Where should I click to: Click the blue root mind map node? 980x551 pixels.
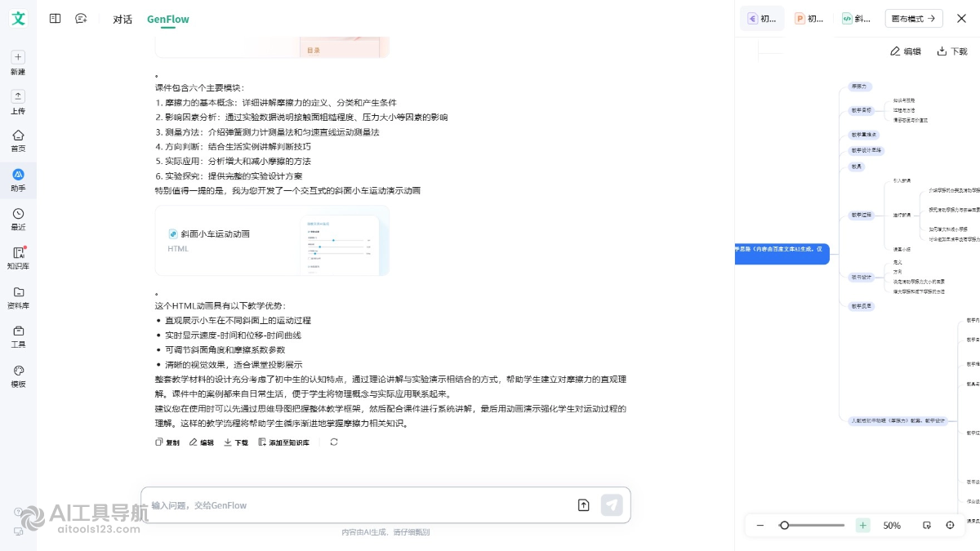(782, 254)
